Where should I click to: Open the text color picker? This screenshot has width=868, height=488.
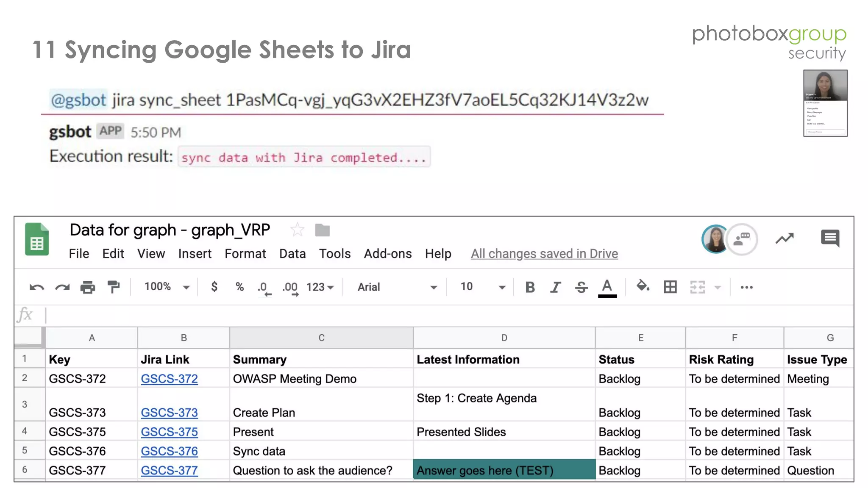click(607, 288)
